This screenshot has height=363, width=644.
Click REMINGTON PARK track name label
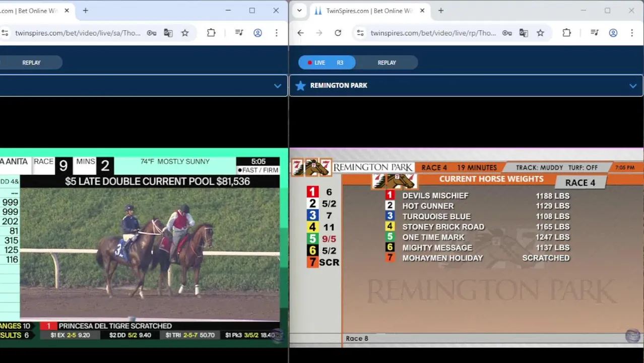pos(339,86)
